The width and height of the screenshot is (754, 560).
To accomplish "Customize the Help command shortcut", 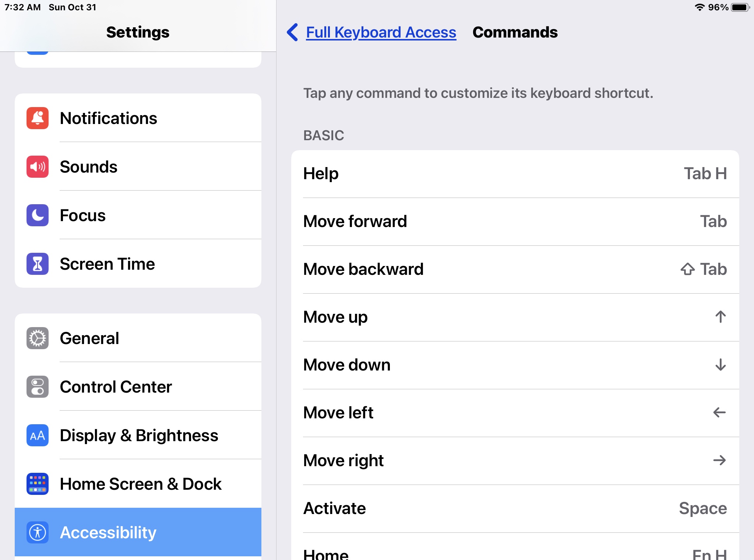I will coord(515,173).
